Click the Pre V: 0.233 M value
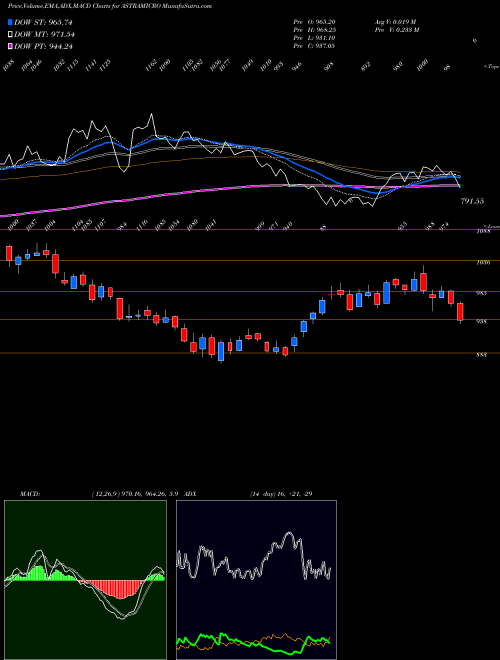Image resolution: width=500 pixels, height=660 pixels. (398, 30)
